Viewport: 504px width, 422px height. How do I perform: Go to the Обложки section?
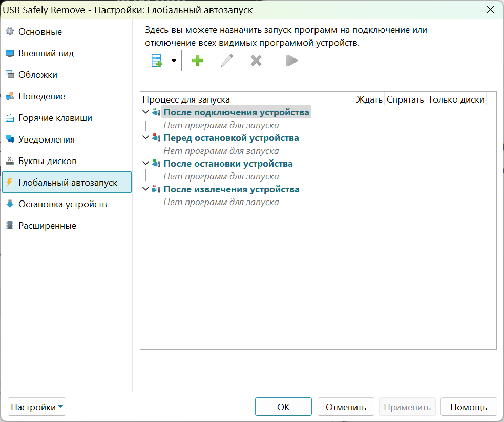click(x=67, y=75)
